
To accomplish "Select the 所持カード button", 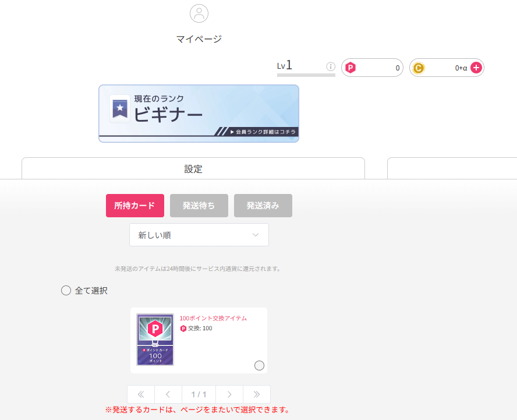I will [x=134, y=206].
